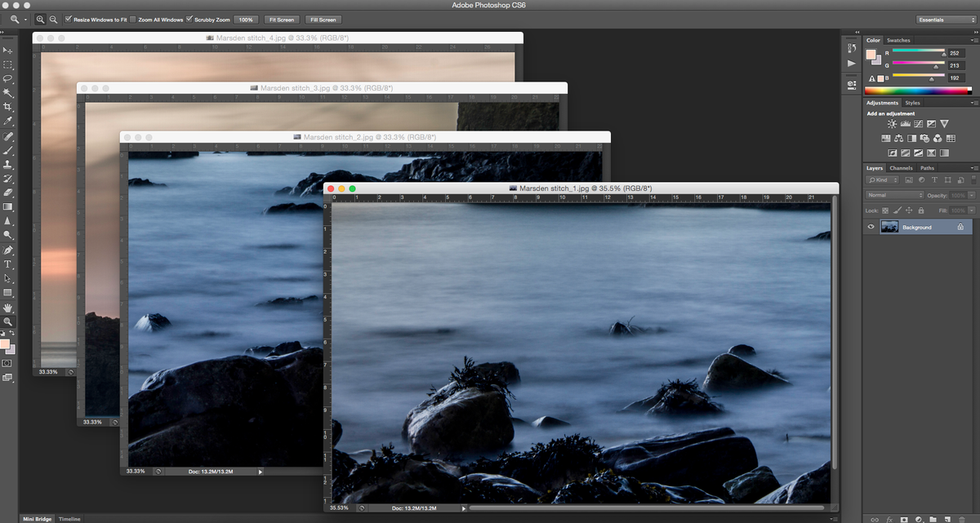The height and width of the screenshot is (523, 980).
Task: Click the red R color slider
Action: tap(917, 52)
